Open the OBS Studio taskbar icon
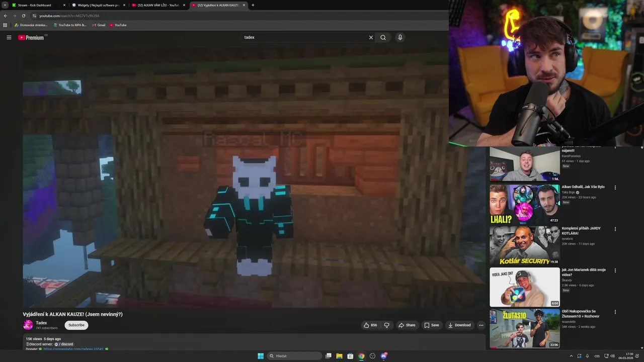 pos(372,356)
